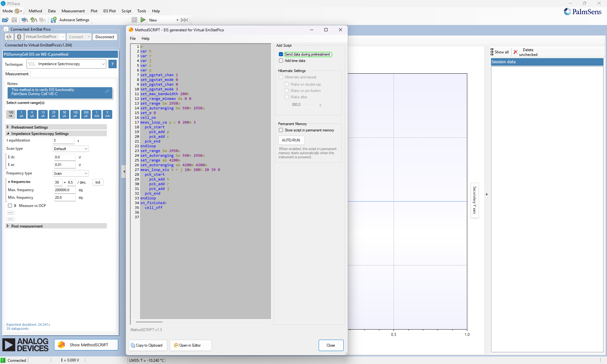This screenshot has height=364, width=607.
Task: Enable the Add time data checkbox
Action: 281,60
